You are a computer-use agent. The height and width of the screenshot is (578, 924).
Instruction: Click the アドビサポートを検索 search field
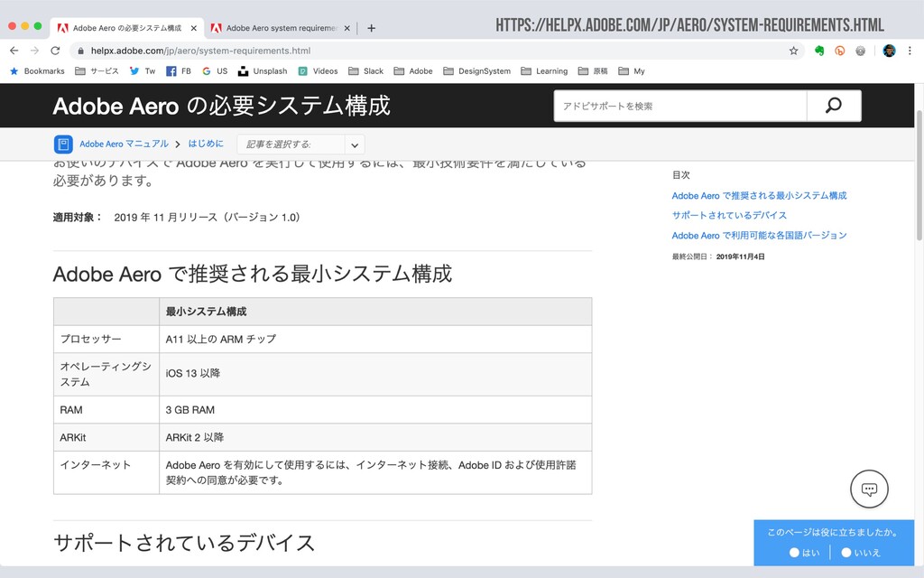coord(680,107)
